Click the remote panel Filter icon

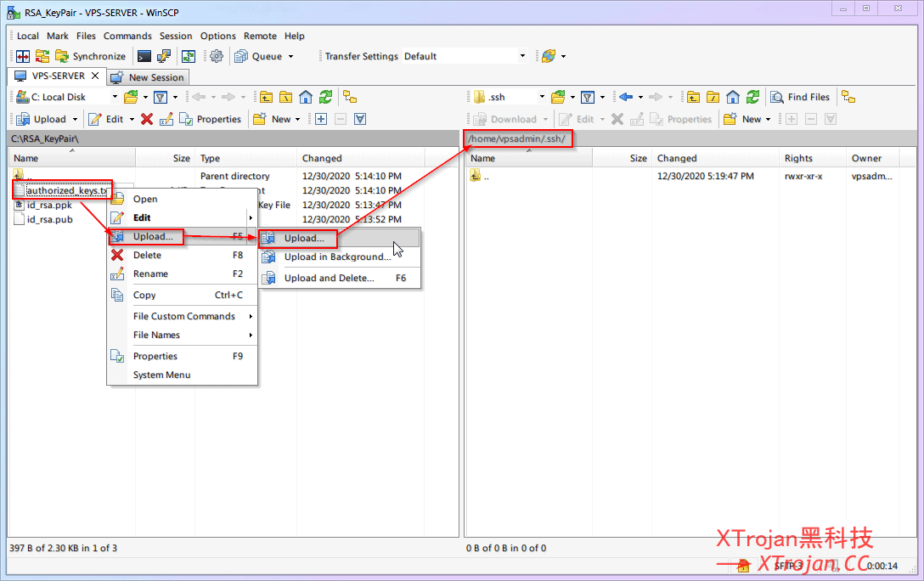587,97
